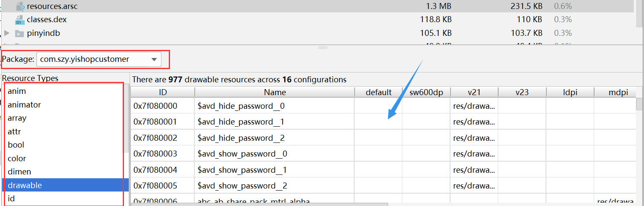Select the animator resource type
This screenshot has width=644, height=206.
click(x=64, y=104)
